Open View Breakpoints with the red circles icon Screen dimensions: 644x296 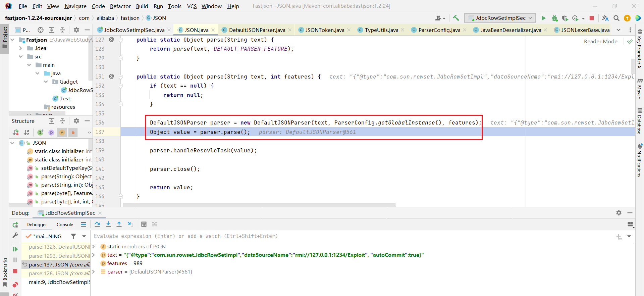(x=15, y=285)
